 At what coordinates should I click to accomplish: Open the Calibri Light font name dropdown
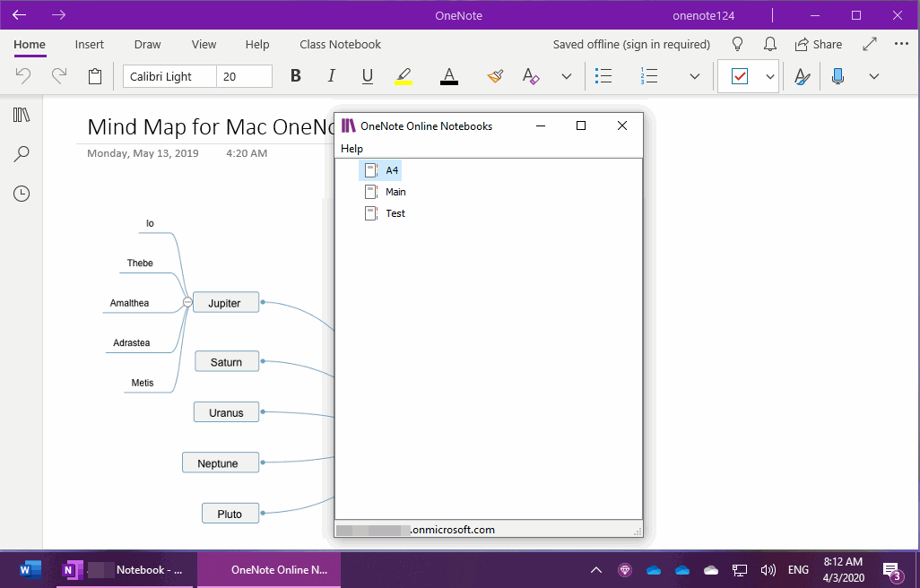169,76
